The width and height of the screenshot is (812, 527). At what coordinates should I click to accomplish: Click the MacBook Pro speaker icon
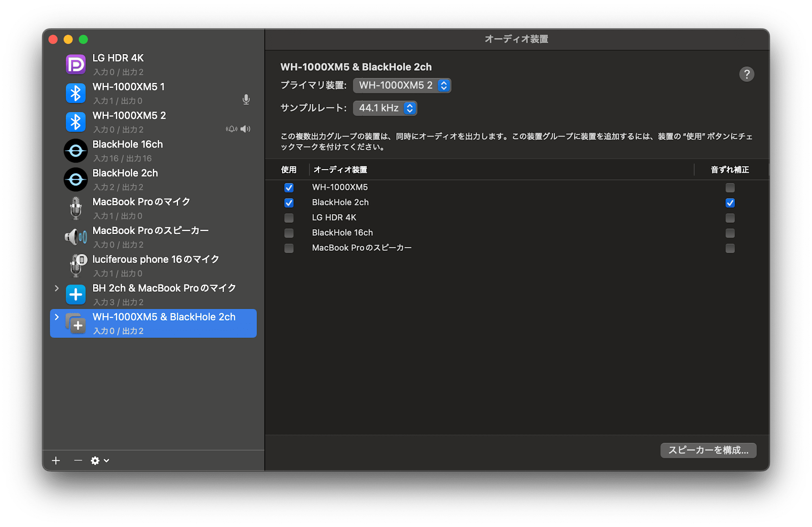coord(76,237)
